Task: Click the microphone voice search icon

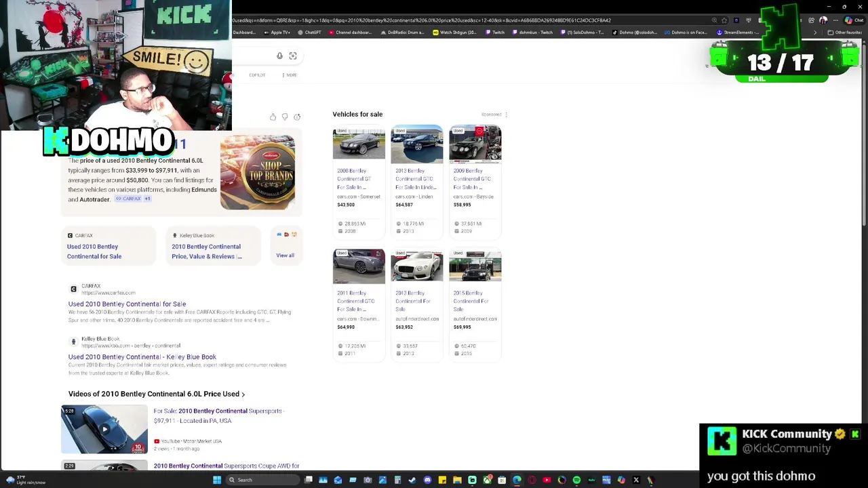Action: coord(279,56)
